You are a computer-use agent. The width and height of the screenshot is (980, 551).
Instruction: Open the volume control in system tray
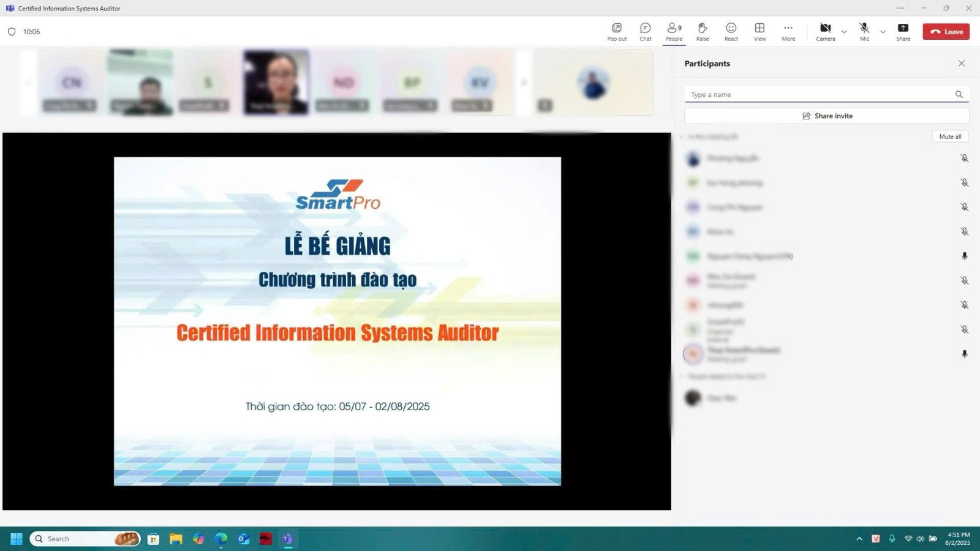tap(920, 539)
